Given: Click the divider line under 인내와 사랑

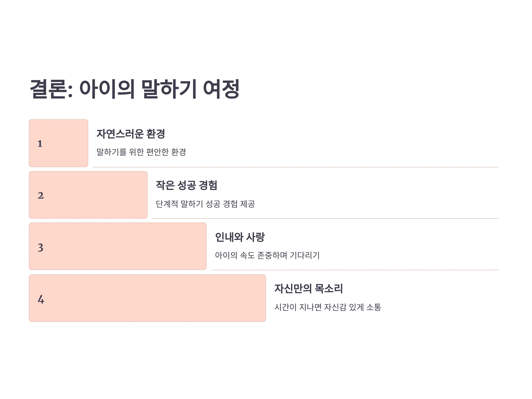Looking at the screenshot, I should click(x=355, y=270).
